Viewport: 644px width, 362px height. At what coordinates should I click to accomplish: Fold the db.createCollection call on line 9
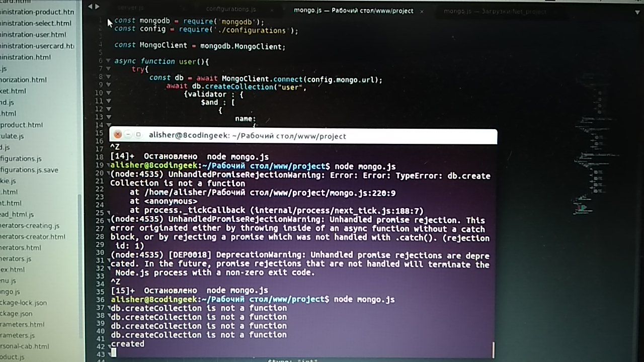click(x=108, y=85)
